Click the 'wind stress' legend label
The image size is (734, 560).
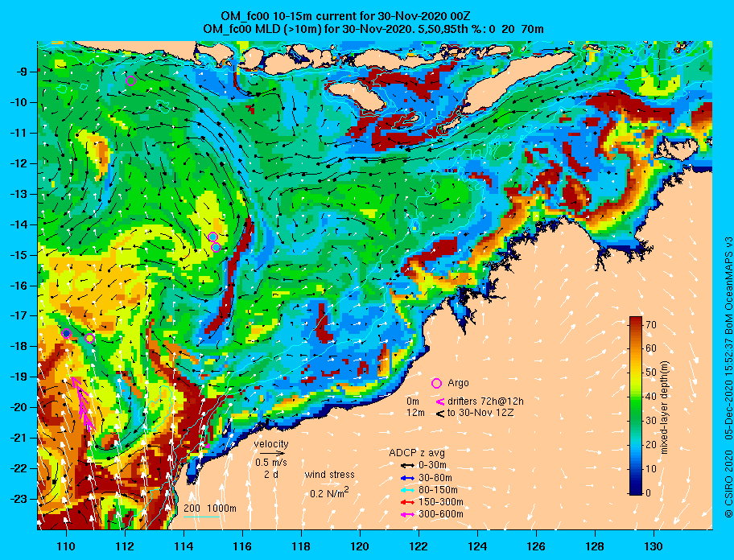329,475
